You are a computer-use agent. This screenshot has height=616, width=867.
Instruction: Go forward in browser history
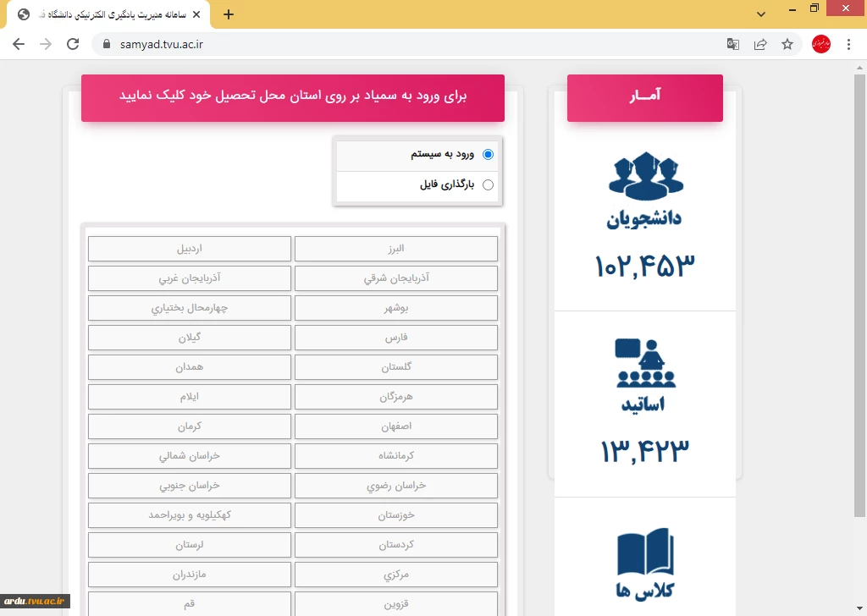pyautogui.click(x=46, y=44)
